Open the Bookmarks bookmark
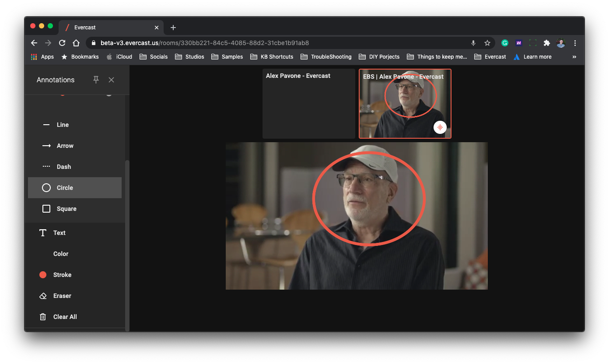 (x=80, y=57)
